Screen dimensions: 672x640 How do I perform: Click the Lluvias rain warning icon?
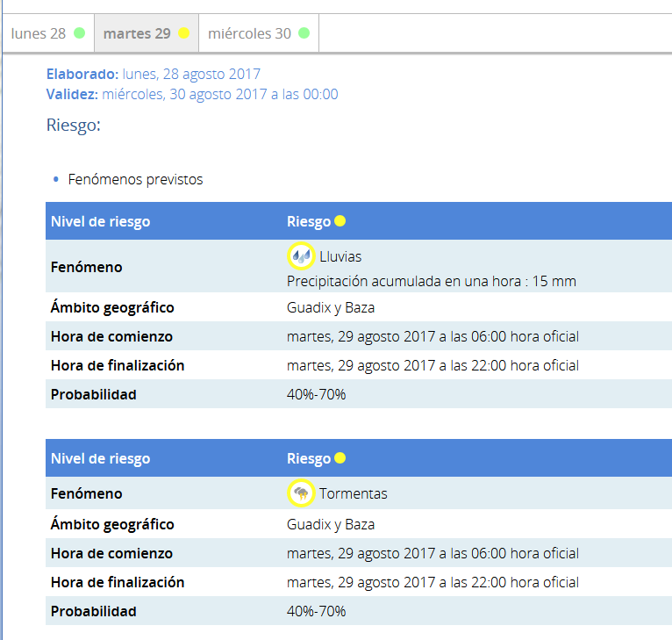[301, 256]
